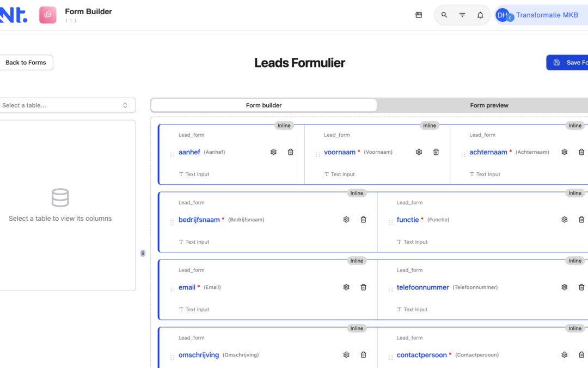The height and width of the screenshot is (368, 588).
Task: Open settings gear for bedrijfsnaam field
Action: pyautogui.click(x=346, y=220)
